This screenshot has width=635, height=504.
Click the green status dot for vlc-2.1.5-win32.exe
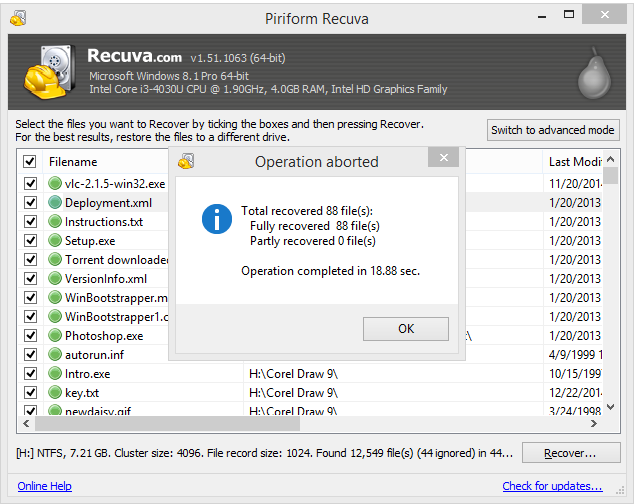55,184
